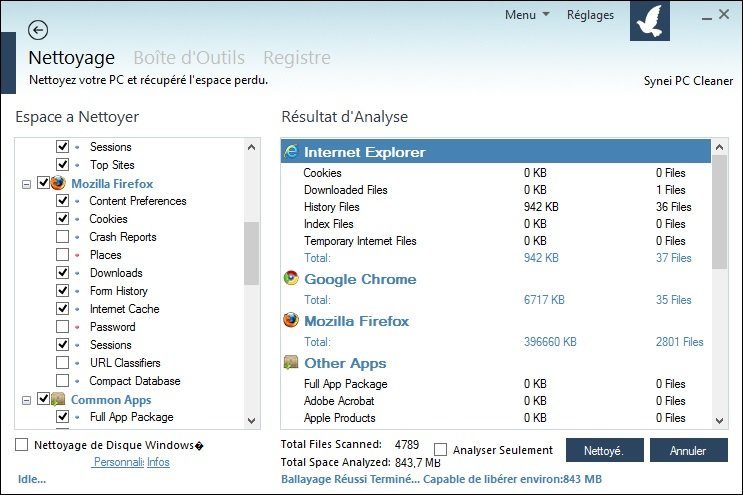
Task: Click the 6717 KB Chrome total
Action: [x=544, y=300]
